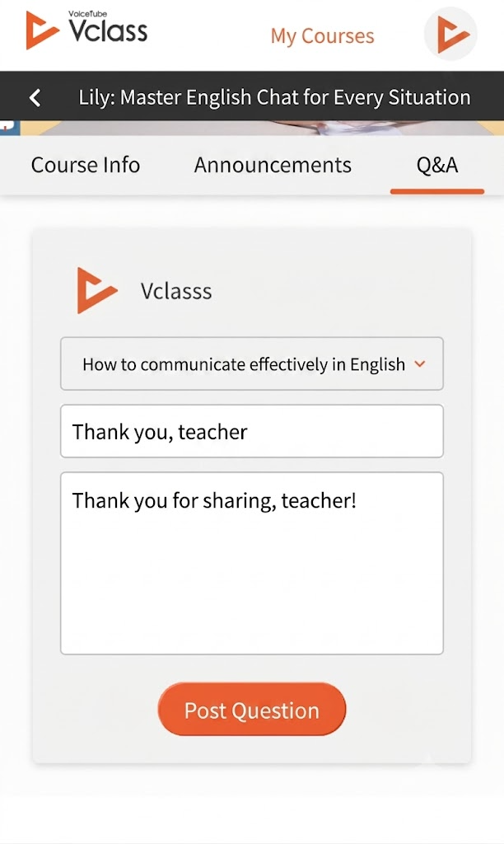Go to My Courses
504x844 pixels.
click(x=322, y=36)
